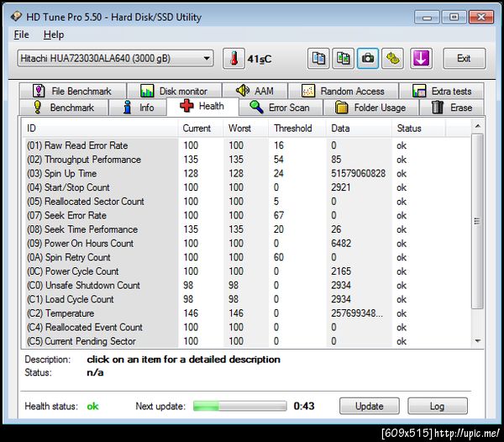Select the Spin Retry Count row
504x442 pixels.
[x=247, y=257]
